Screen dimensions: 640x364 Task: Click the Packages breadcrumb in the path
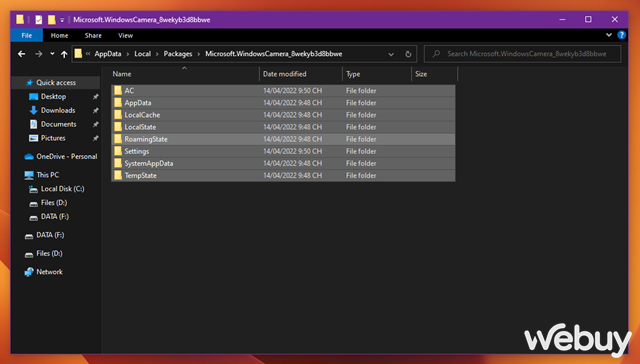[178, 54]
